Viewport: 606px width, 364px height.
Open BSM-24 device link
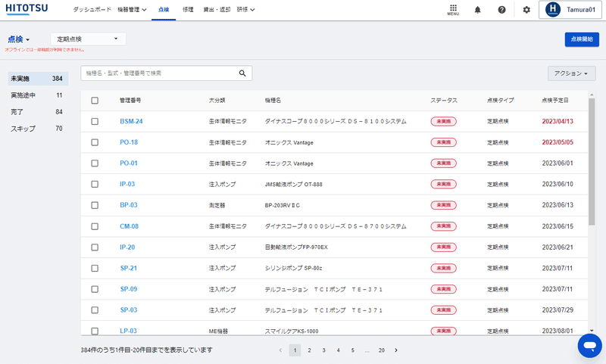point(131,121)
